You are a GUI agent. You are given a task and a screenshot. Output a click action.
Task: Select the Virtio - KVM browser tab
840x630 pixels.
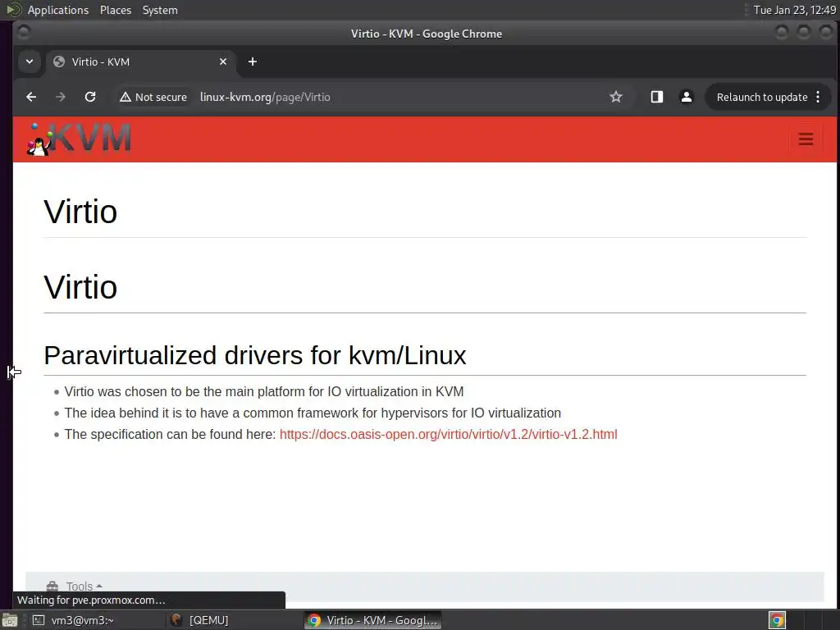pyautogui.click(x=139, y=62)
